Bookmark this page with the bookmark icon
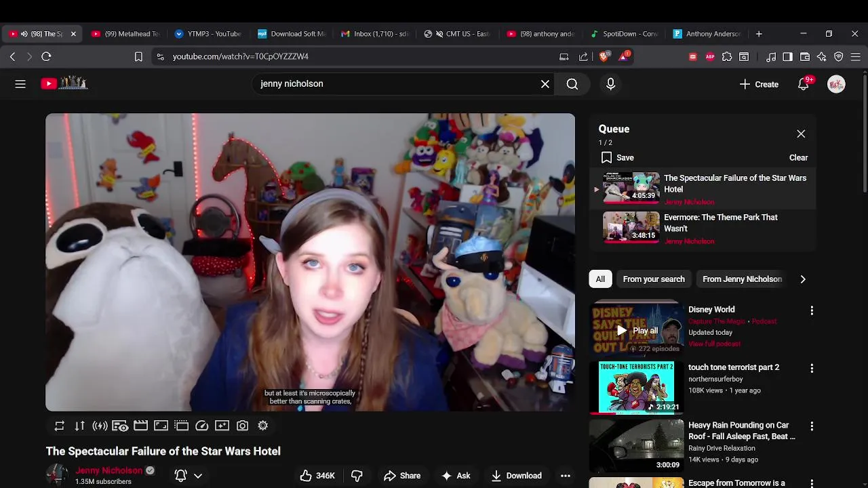This screenshot has height=488, width=868. (138, 57)
